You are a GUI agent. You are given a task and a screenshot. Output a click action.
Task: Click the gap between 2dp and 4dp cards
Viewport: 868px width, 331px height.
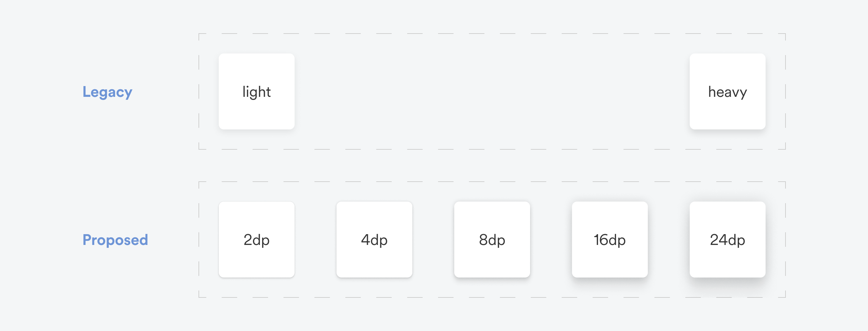point(315,240)
